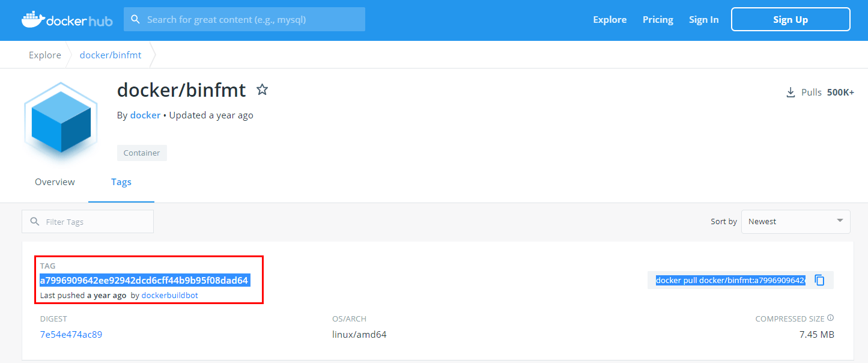Select the Tags tab
This screenshot has width=868, height=363.
pyautogui.click(x=121, y=181)
